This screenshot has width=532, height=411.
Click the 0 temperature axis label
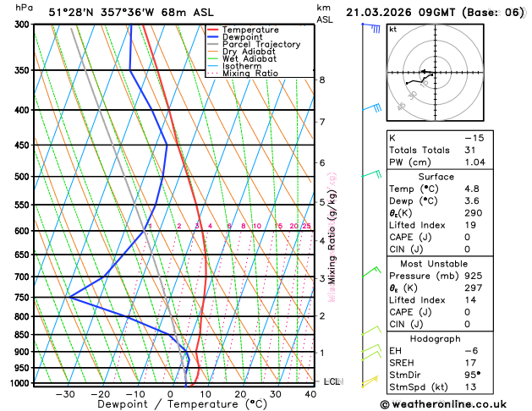coord(170,394)
